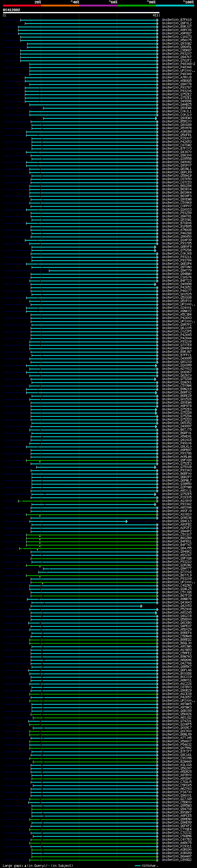The height and width of the screenshot is (868, 197).
Task: Select the UniRef100_C0KJL1 label
Action: click(176, 111)
